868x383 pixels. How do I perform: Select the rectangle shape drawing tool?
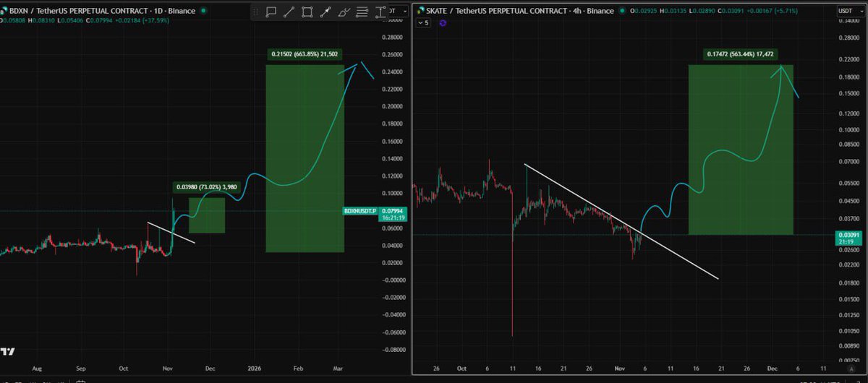[307, 12]
